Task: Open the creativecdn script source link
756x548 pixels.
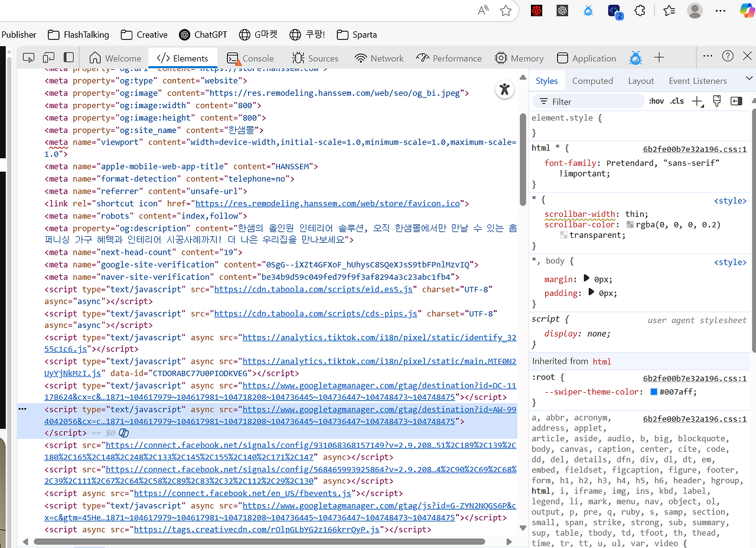Action: (257, 529)
